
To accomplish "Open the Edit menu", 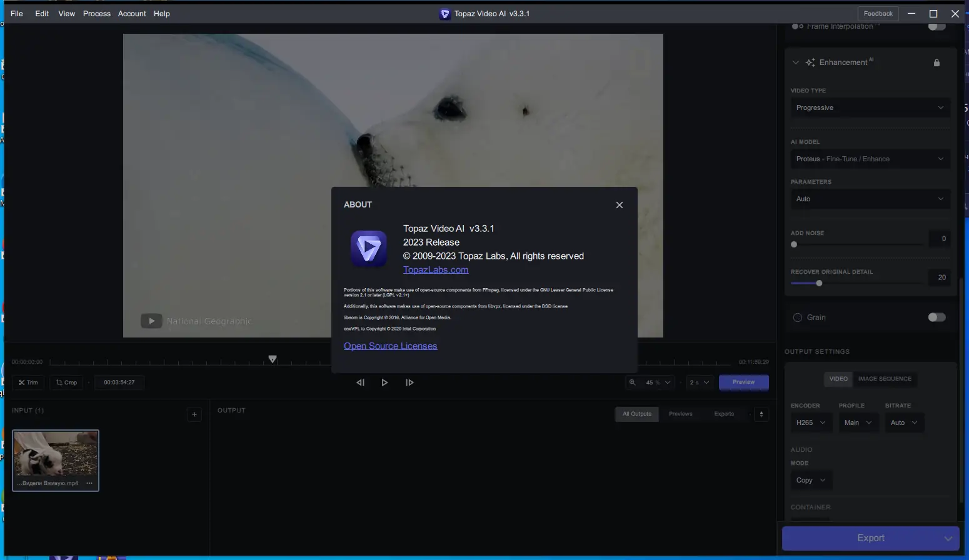I will [42, 14].
